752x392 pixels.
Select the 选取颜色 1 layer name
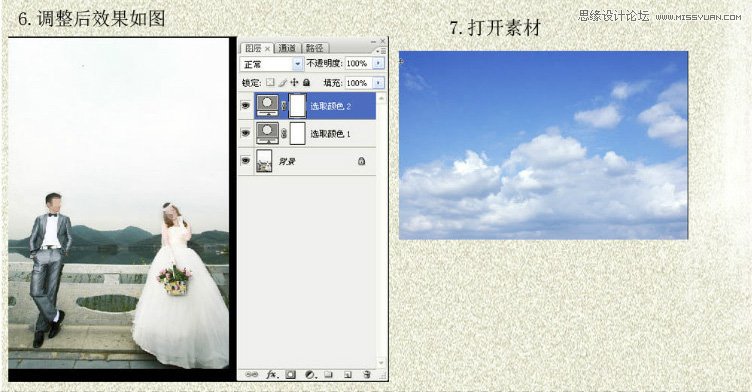(x=330, y=134)
